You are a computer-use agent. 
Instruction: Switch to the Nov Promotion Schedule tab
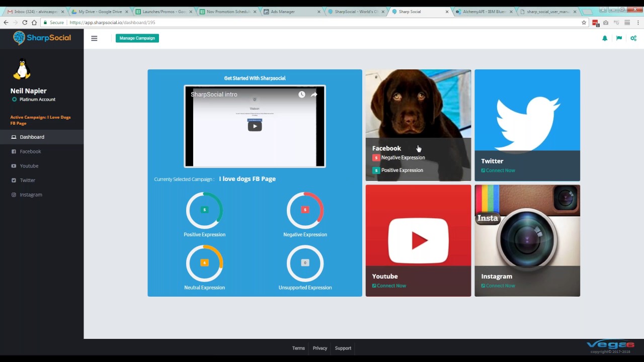pos(227,12)
